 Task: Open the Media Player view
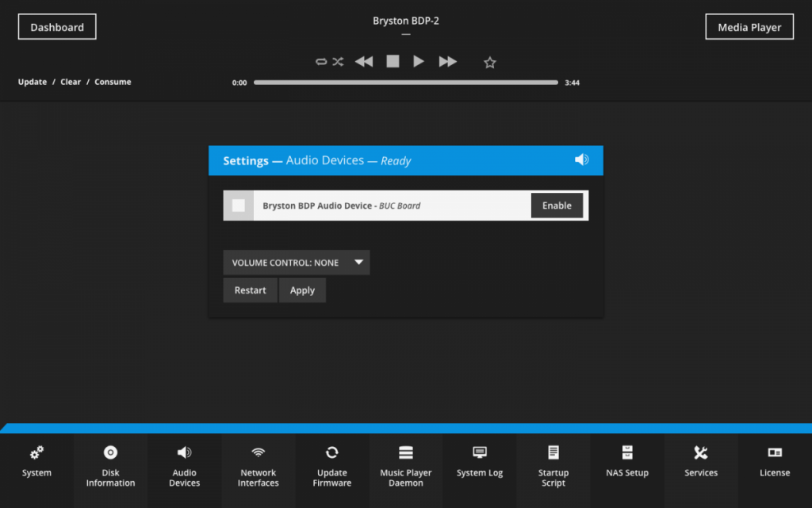click(749, 27)
